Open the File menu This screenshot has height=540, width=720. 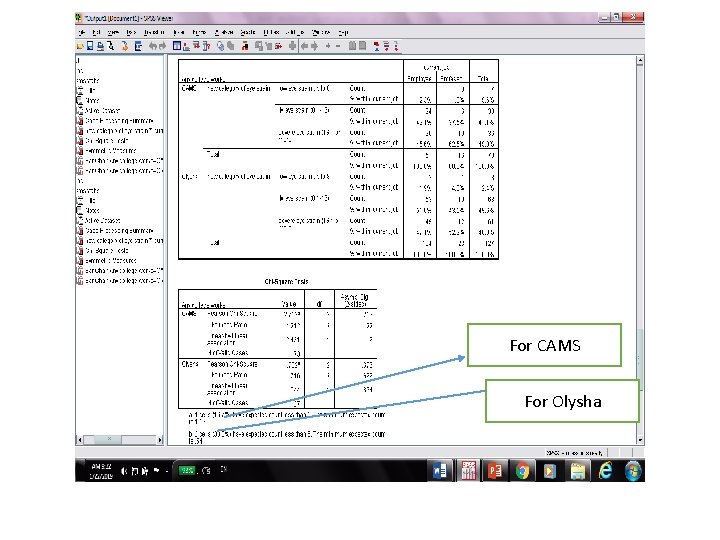point(82,32)
